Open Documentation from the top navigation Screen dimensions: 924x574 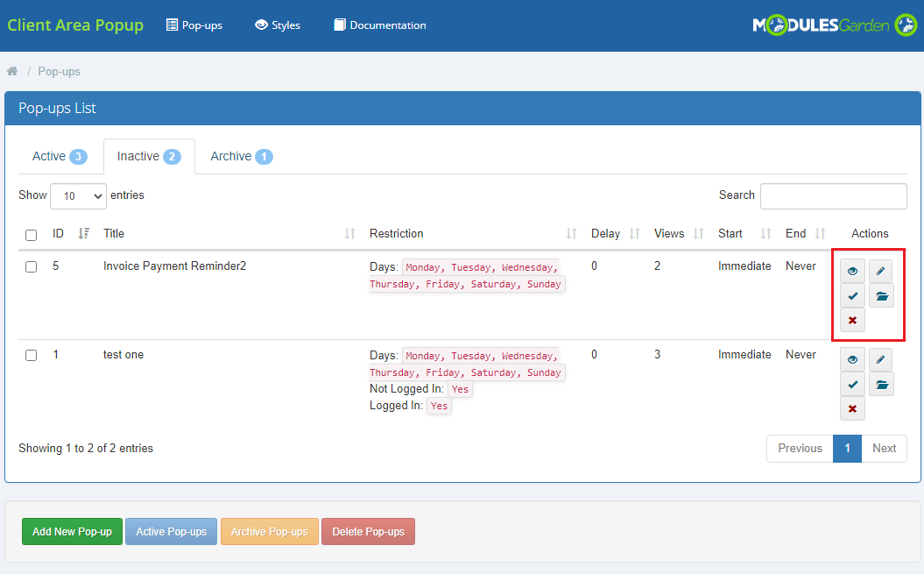pyautogui.click(x=380, y=25)
